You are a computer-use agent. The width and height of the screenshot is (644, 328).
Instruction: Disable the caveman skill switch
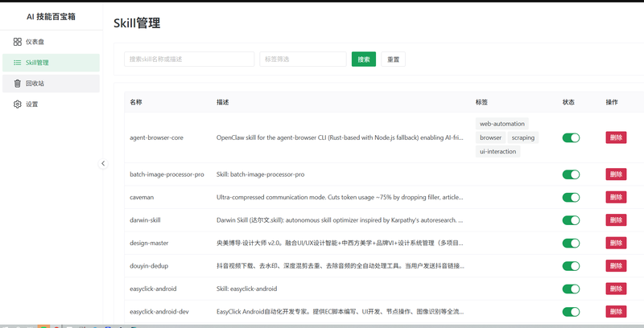coord(571,197)
